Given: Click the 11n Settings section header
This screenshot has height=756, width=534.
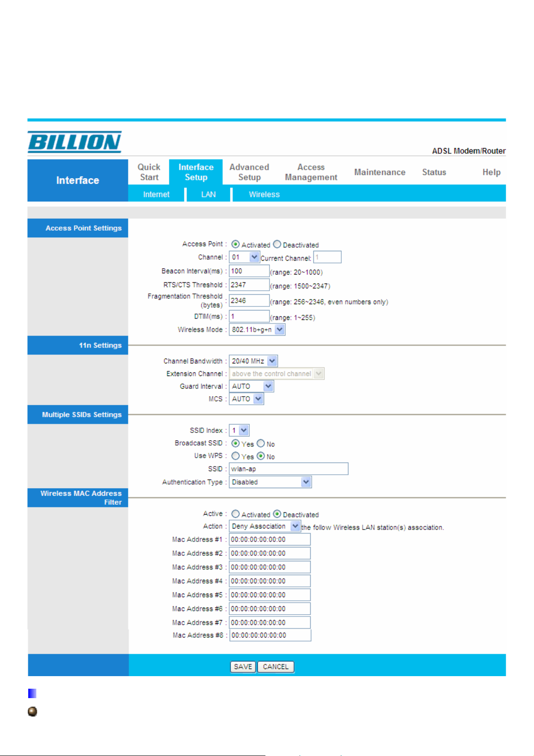Looking at the screenshot, I should pyautogui.click(x=78, y=345).
